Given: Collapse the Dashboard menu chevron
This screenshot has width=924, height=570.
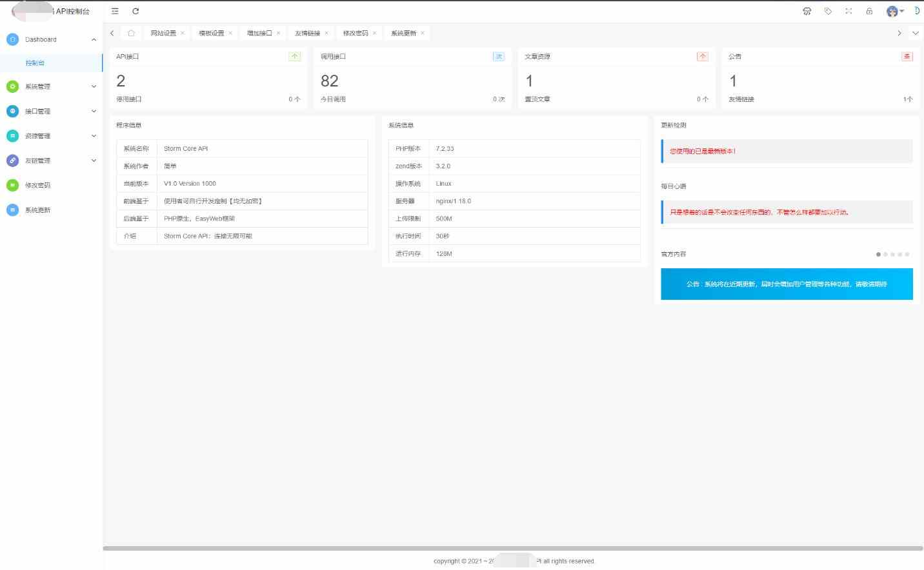Looking at the screenshot, I should tap(94, 40).
